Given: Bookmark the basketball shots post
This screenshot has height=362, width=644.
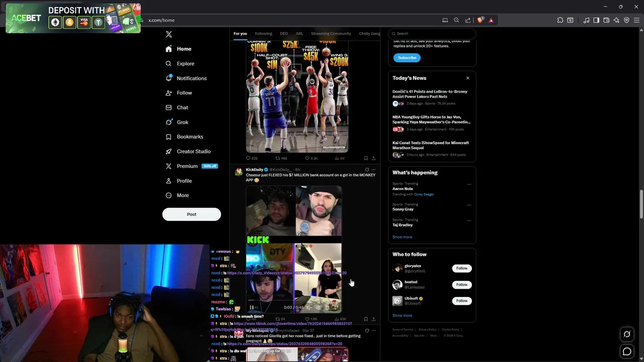Looking at the screenshot, I should 366,158.
